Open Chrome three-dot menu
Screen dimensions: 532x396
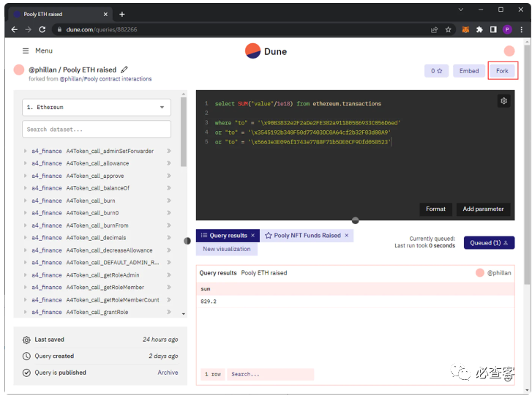pos(522,29)
